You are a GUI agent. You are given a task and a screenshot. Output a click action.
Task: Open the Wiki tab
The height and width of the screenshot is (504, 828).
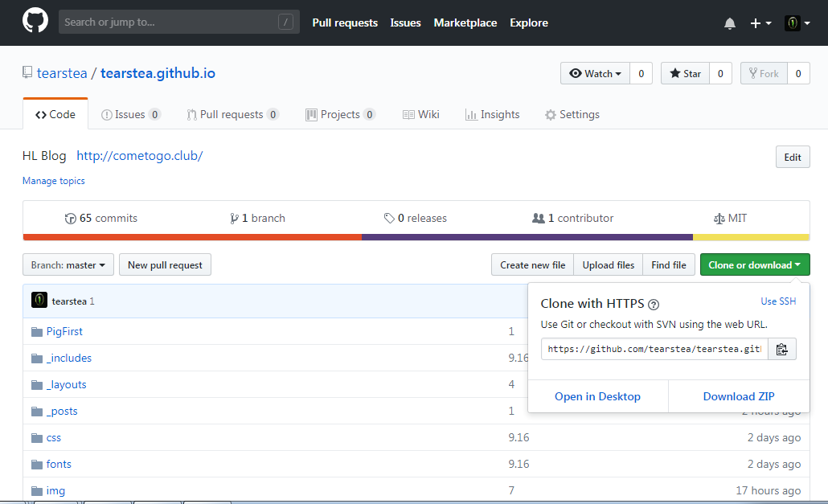click(x=421, y=114)
